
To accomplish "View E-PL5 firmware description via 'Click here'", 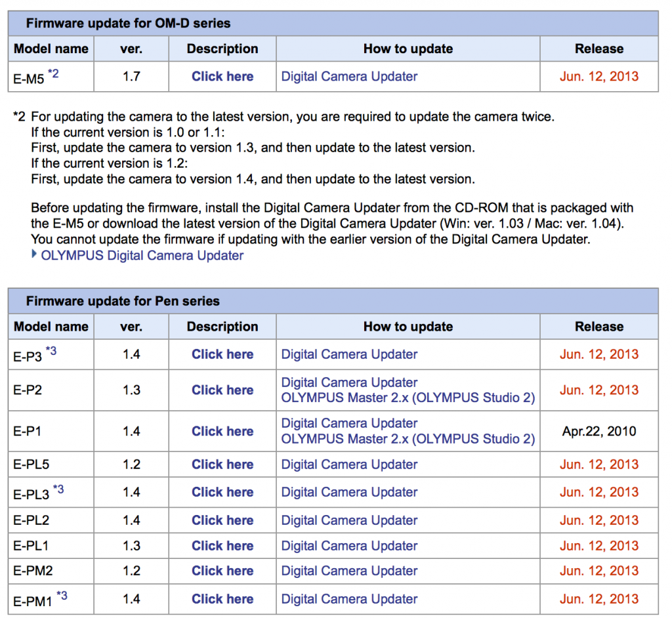I will [x=222, y=464].
